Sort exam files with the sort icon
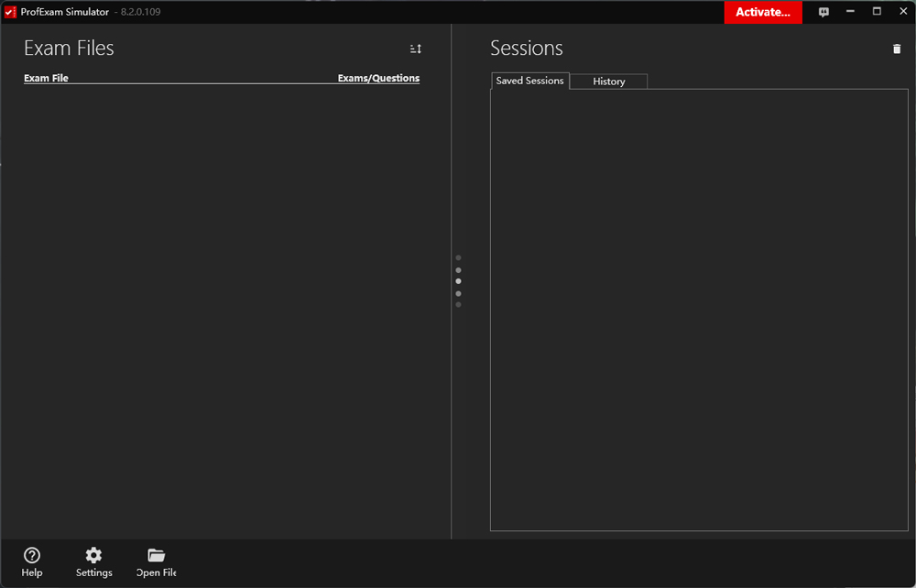 [x=415, y=49]
